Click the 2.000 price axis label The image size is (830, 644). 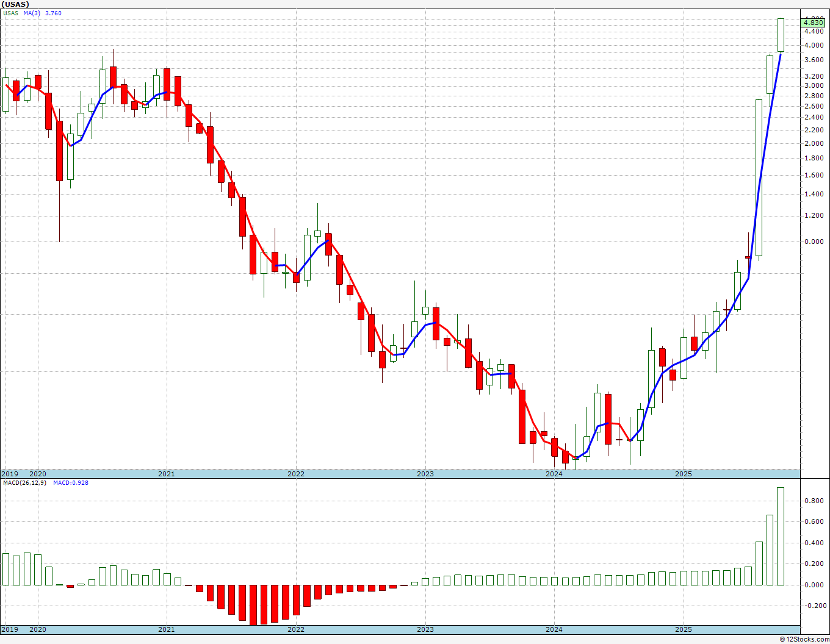click(814, 143)
